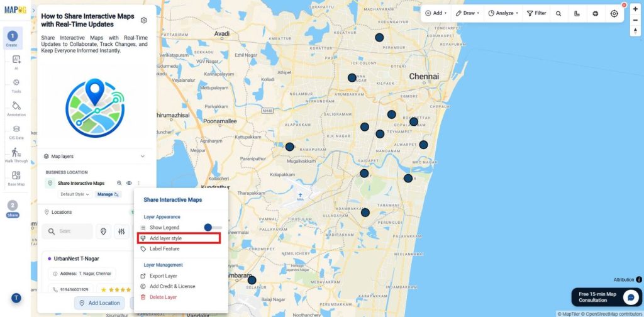Image resolution: width=644 pixels, height=317 pixels.
Task: Toggle visibility of Share Interactive Maps layer
Action: click(x=129, y=183)
